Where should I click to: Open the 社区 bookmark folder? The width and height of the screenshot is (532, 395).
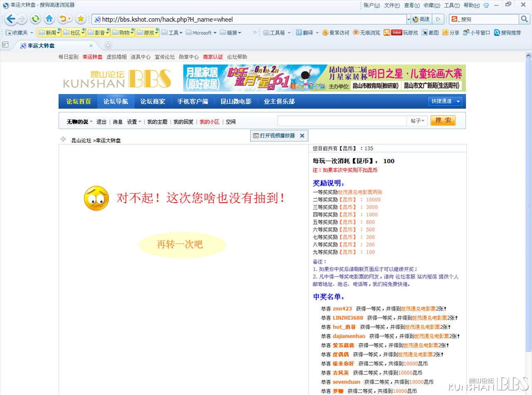(74, 32)
